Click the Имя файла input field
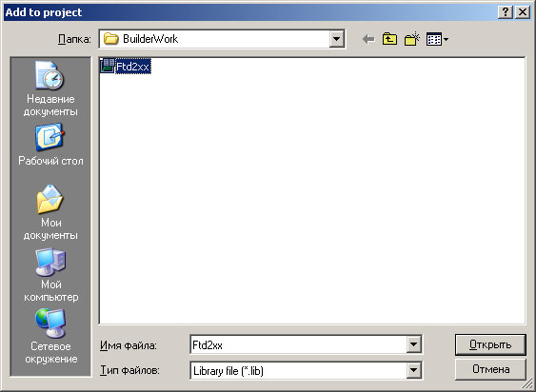The height and width of the screenshot is (392, 536). click(298, 344)
